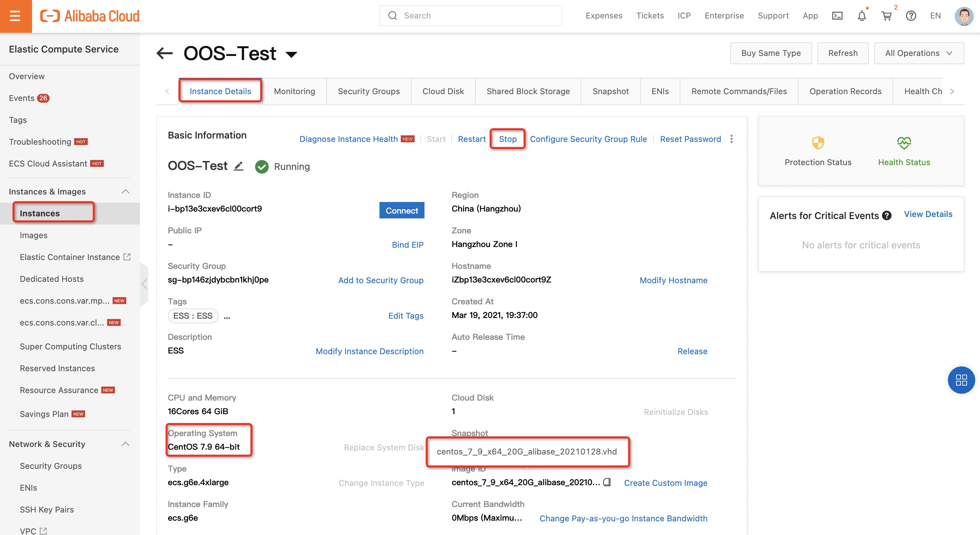
Task: Collapse the Network & Security section
Action: (126, 444)
